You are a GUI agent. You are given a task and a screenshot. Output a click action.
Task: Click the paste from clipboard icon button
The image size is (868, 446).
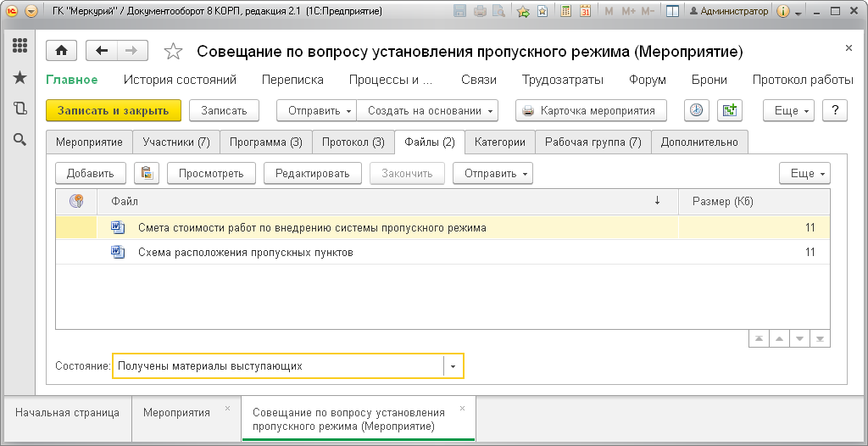click(147, 173)
